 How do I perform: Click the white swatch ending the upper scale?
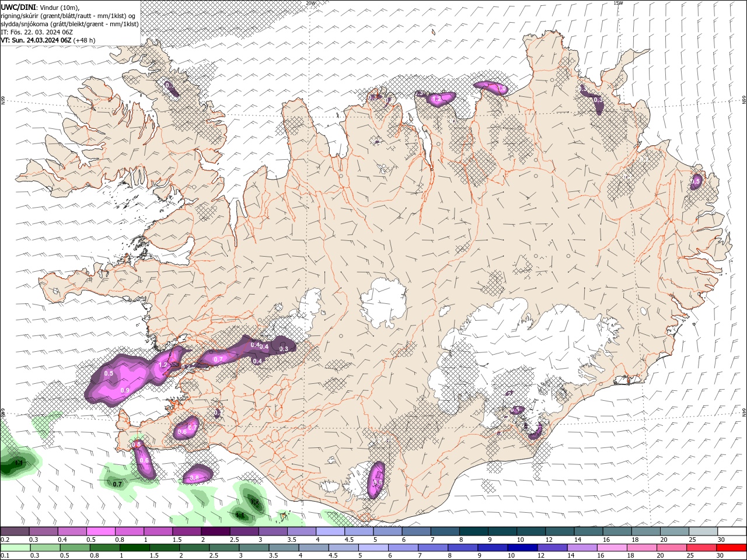pos(732,531)
